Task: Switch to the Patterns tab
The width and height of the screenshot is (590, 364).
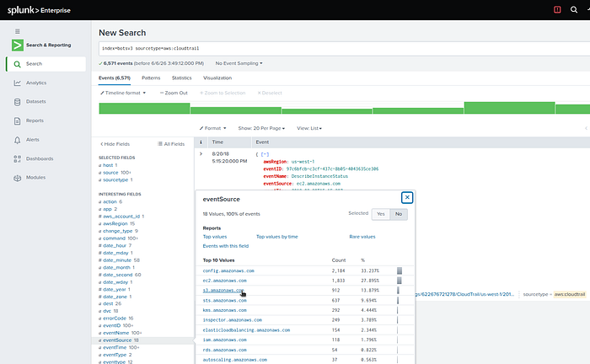Action: [x=151, y=78]
